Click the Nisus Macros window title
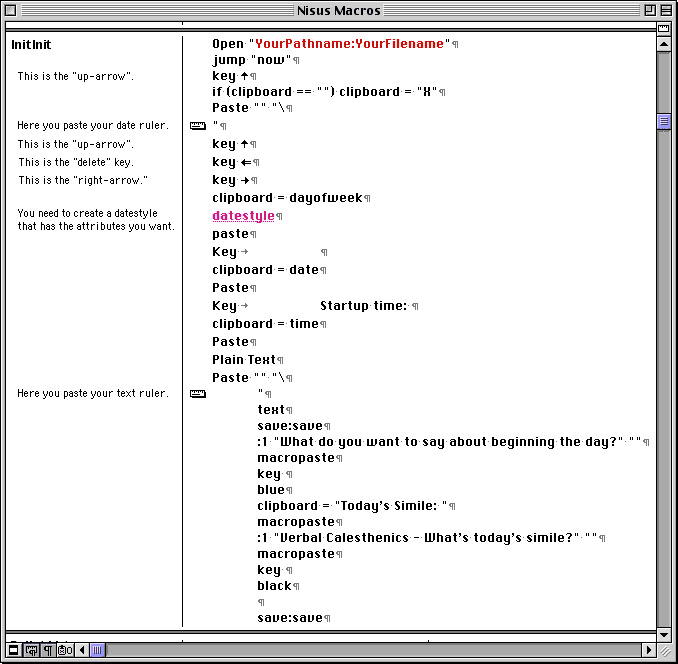The image size is (678, 664). click(x=338, y=10)
